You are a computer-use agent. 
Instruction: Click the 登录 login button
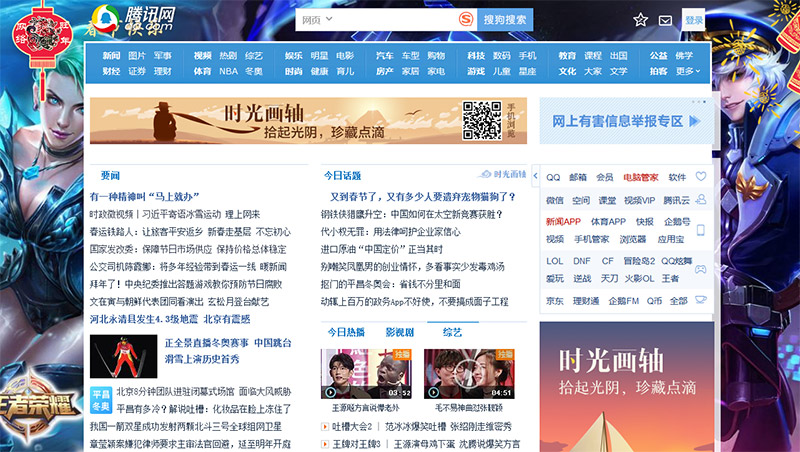(x=693, y=20)
